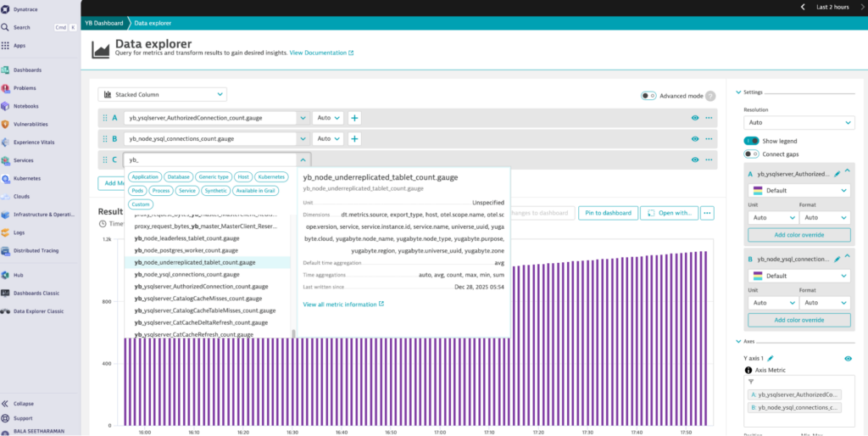Filter metrics by Kubernetes tag
Viewport: 868px width, 436px height.
point(271,176)
